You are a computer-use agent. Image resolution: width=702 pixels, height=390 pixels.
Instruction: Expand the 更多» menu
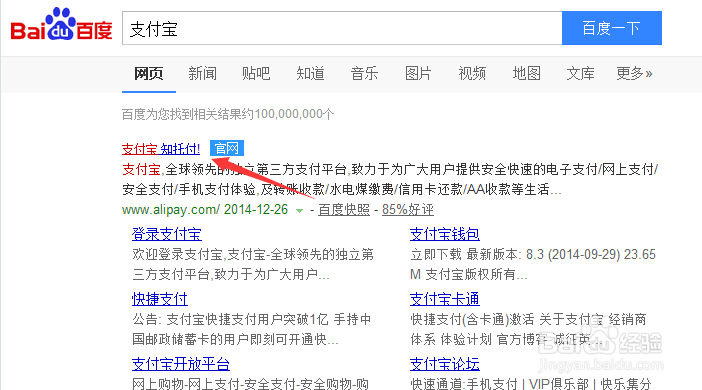click(x=634, y=73)
